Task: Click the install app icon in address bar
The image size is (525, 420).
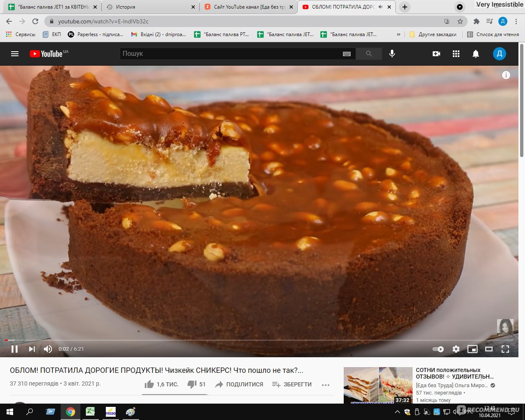Action: pos(447,21)
